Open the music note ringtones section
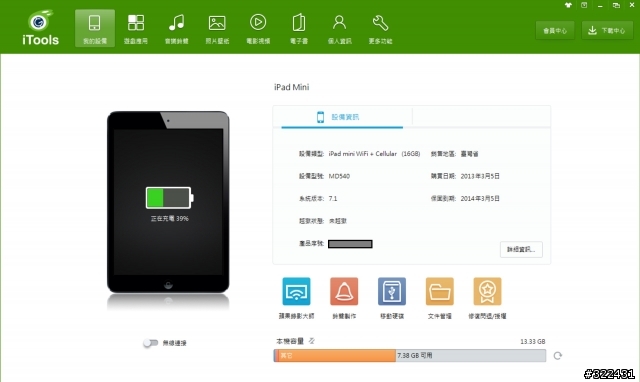640x382 pixels. (x=176, y=28)
